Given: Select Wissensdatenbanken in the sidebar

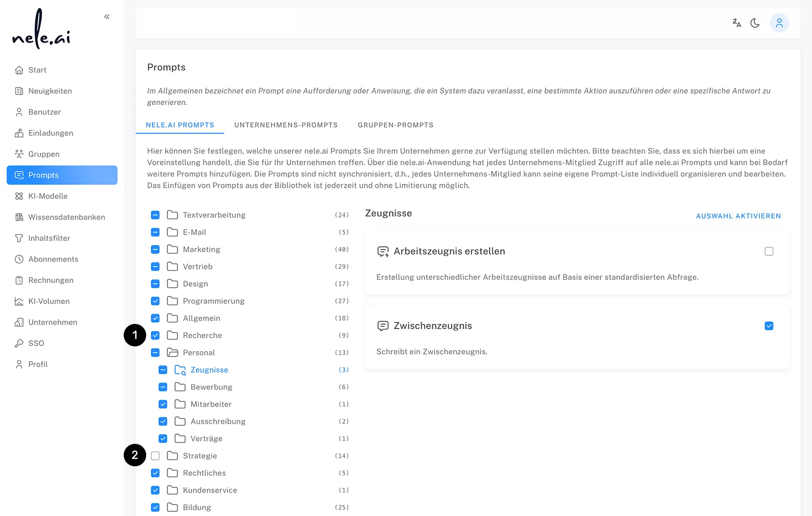Looking at the screenshot, I should tap(66, 217).
